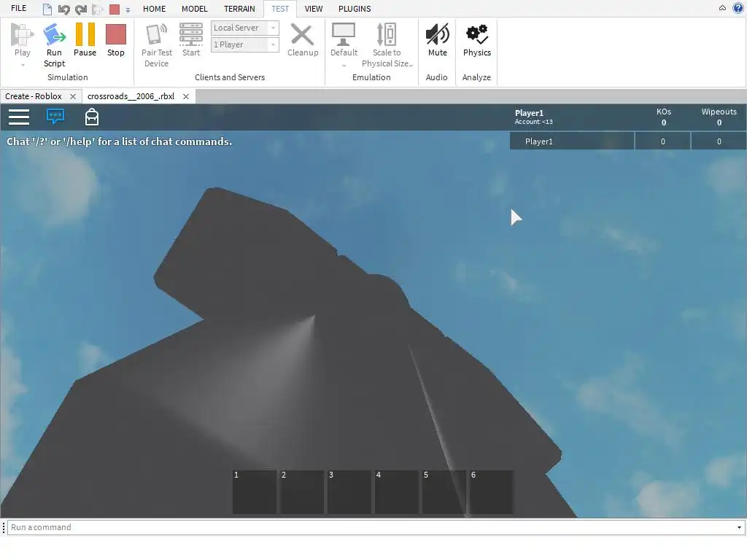The image size is (747, 560).
Task: Switch to the TERRAIN ribbon tab
Action: coord(239,9)
